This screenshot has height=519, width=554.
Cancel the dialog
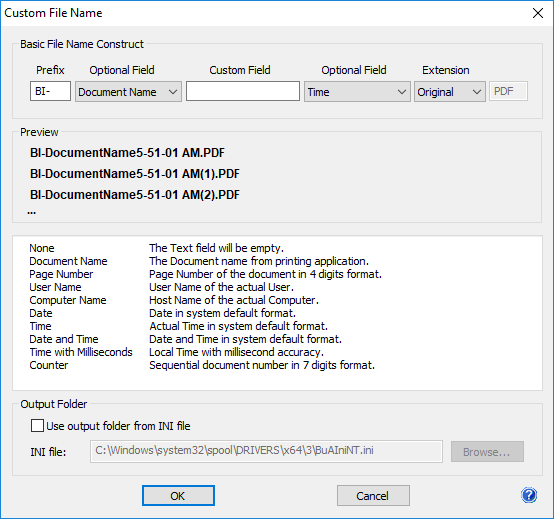point(373,496)
